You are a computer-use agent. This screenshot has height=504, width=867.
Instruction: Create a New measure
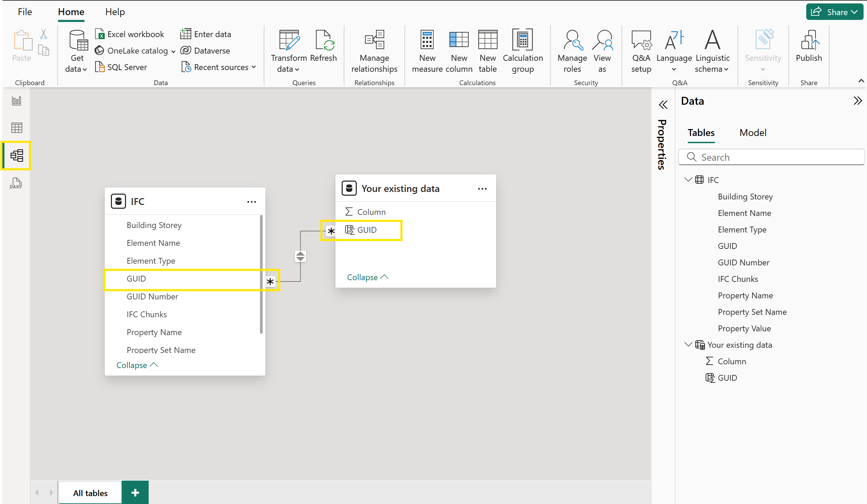(427, 51)
